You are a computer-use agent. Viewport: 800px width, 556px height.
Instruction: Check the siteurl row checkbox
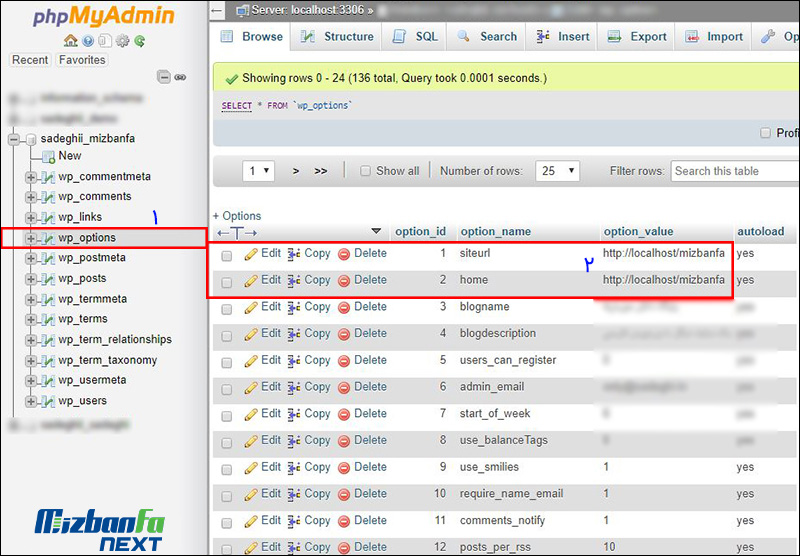[227, 256]
